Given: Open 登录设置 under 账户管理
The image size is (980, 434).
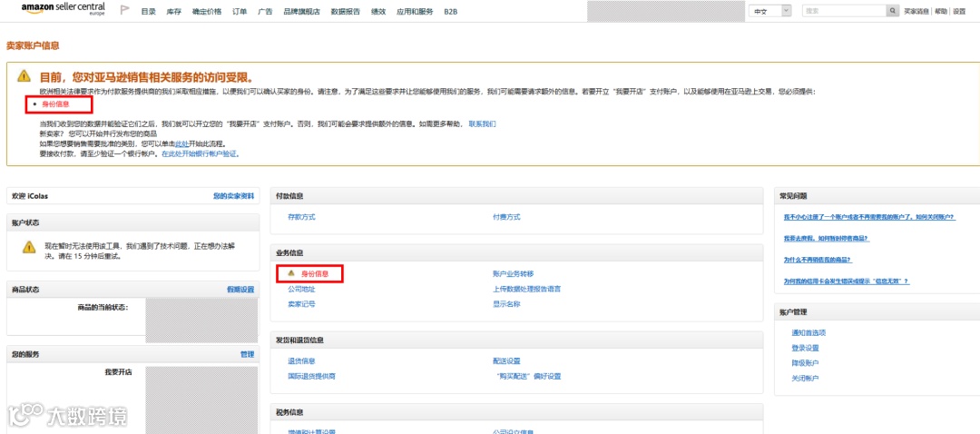Looking at the screenshot, I should point(805,348).
